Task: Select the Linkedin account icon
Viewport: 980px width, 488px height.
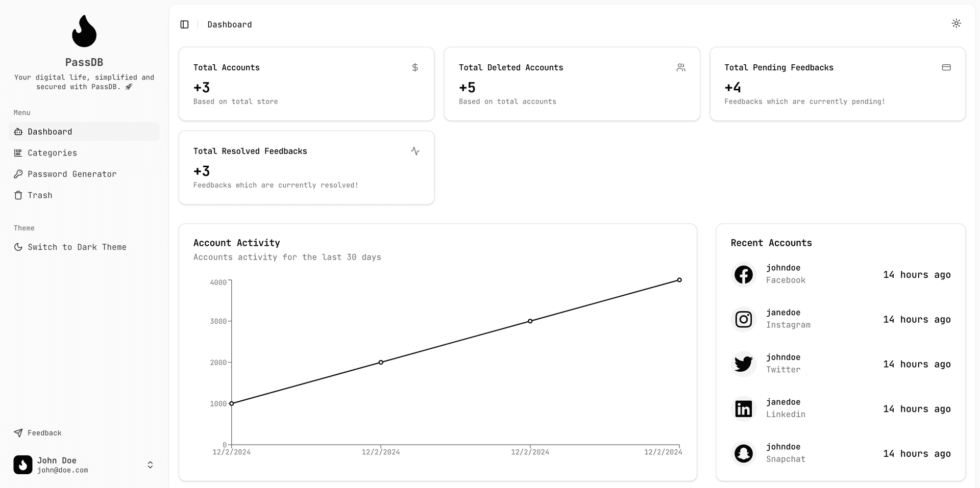Action: tap(743, 409)
